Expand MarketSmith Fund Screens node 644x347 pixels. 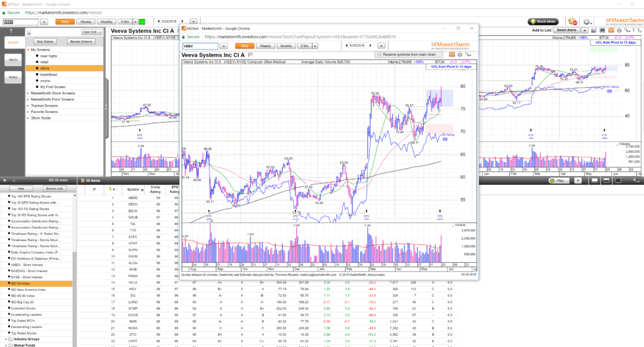tap(28, 99)
